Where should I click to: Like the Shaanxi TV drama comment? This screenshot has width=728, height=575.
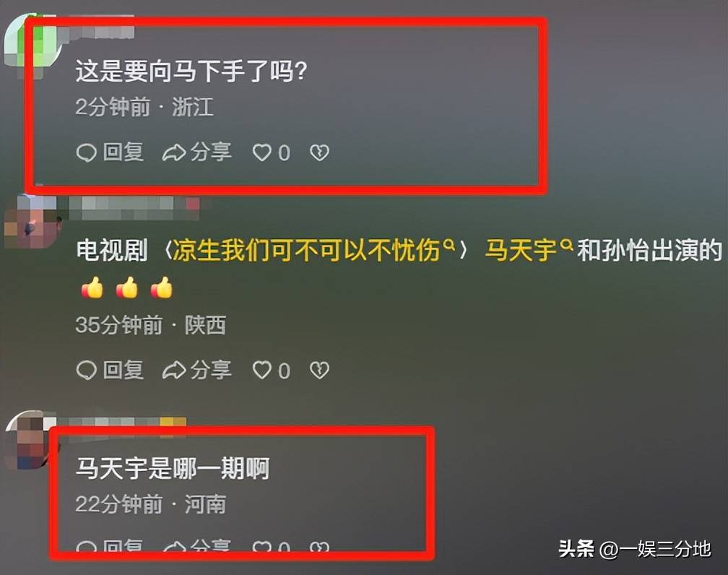coord(271,370)
